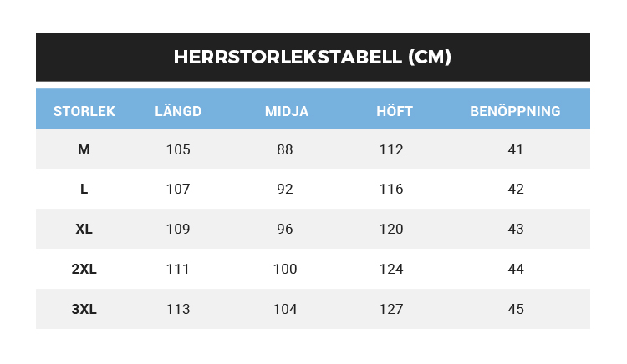Viewport: 627px width, 364px height.
Task: Select waist value 104 for size 3XL
Action: 285,309
